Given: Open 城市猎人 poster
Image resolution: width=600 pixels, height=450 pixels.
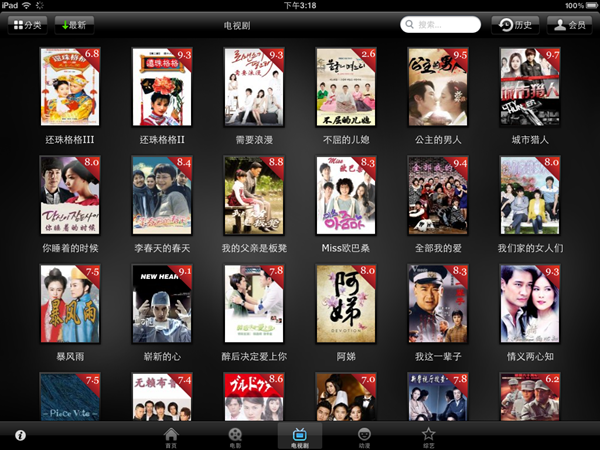Looking at the screenshot, I should [530, 87].
